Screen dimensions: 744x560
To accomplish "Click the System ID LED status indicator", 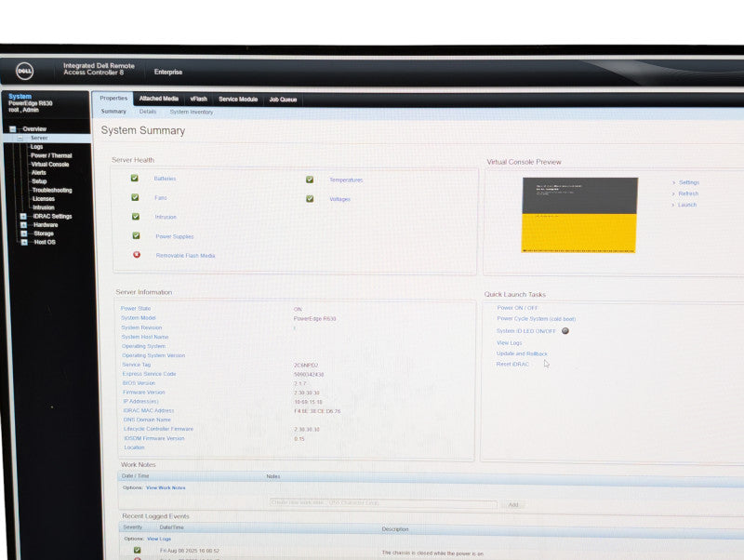I will point(565,331).
